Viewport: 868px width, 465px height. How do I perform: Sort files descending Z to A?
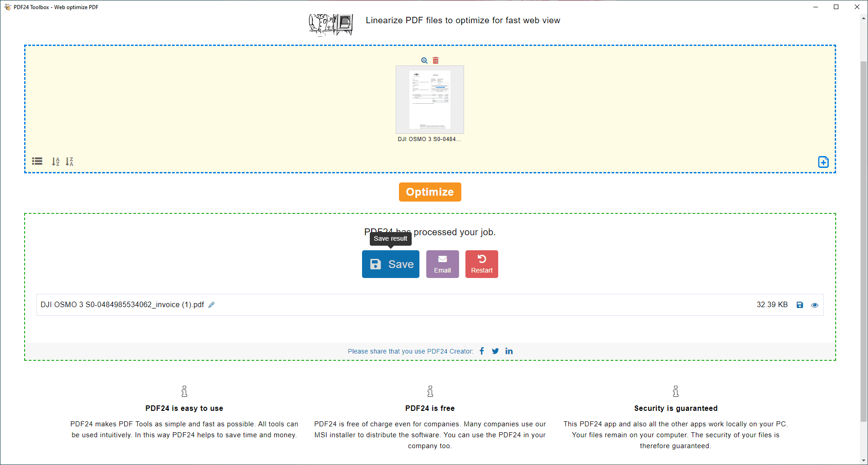69,161
